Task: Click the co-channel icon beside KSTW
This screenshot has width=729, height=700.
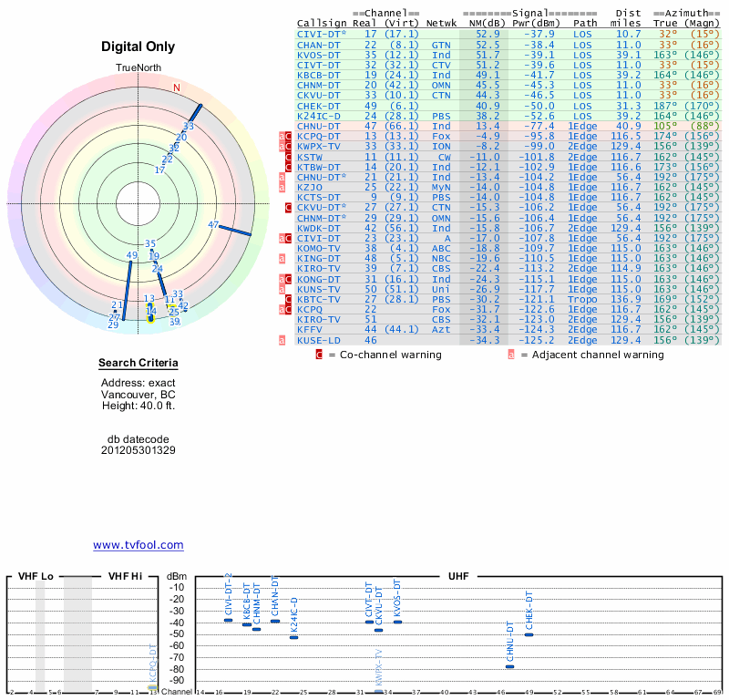Action: tap(288, 157)
